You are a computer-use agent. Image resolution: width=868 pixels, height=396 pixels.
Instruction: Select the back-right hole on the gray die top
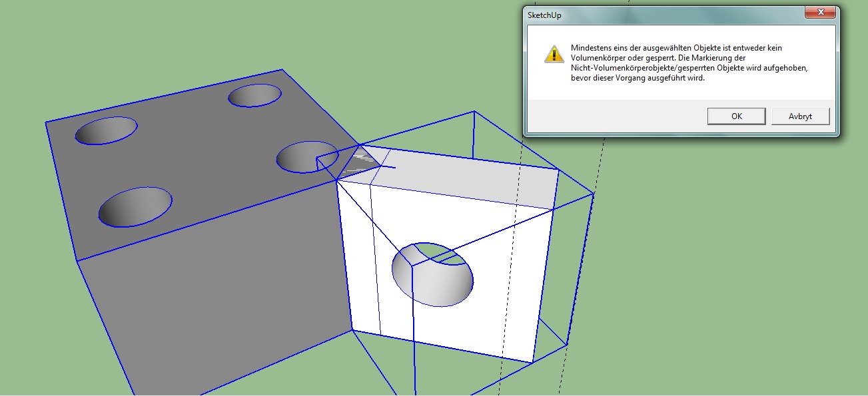coord(254,96)
